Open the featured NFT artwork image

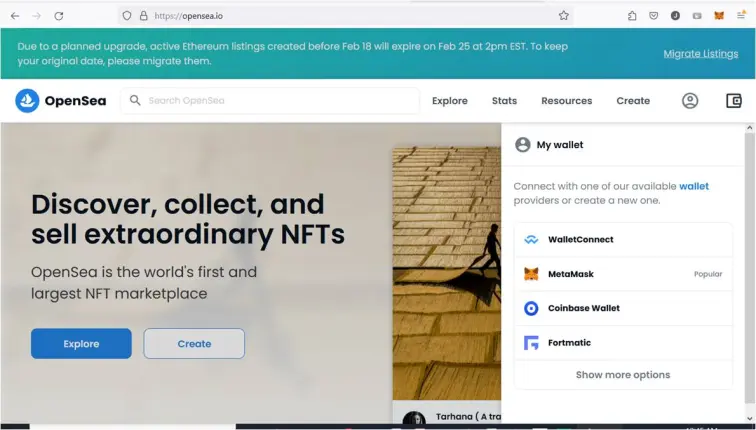coord(446,273)
